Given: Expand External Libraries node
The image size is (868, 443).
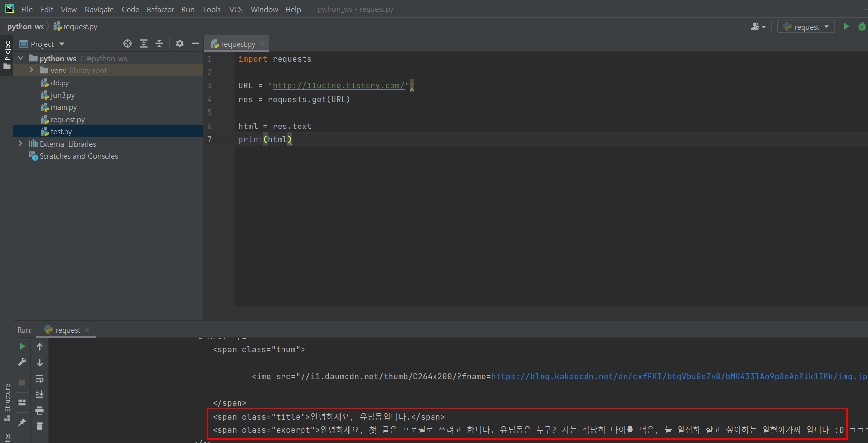Looking at the screenshot, I should (20, 144).
